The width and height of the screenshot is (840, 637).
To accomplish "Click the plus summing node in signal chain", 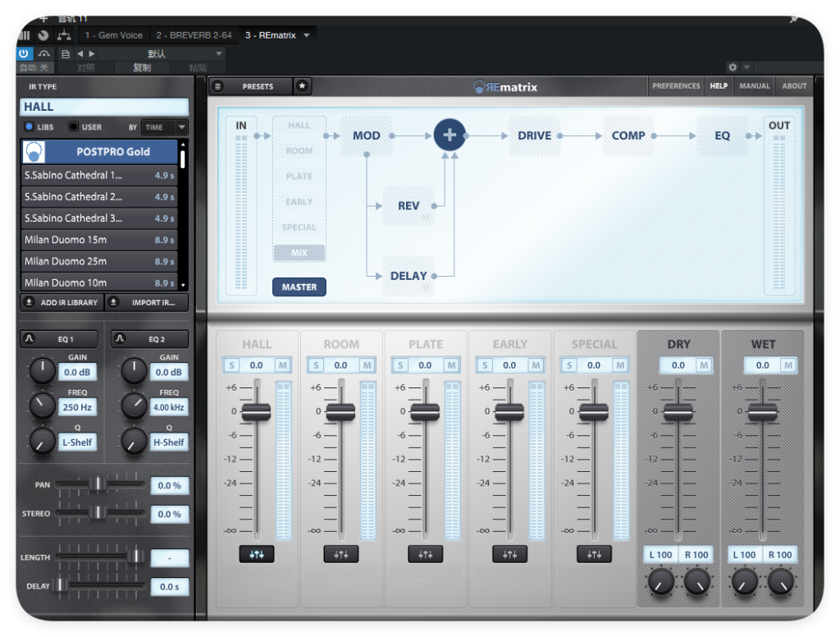I will pos(450,135).
